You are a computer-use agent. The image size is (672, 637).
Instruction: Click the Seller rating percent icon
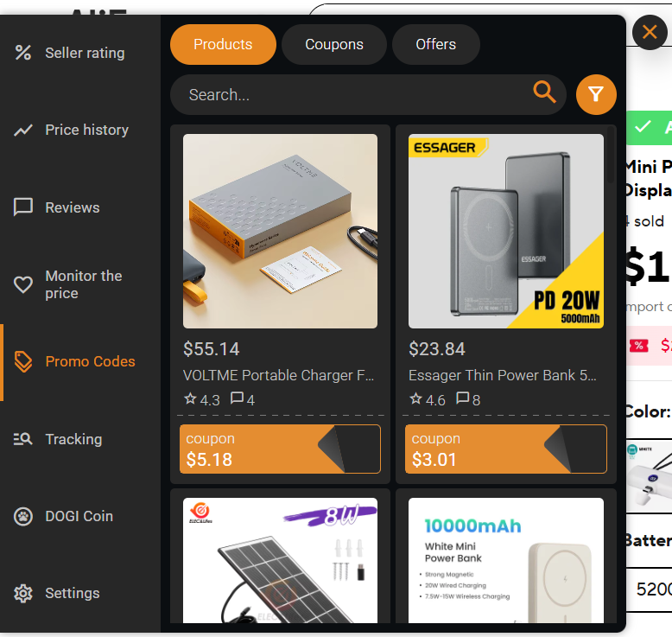[x=23, y=53]
